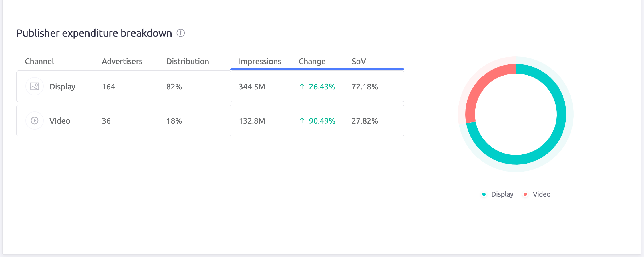Select the Impressions column header

pyautogui.click(x=260, y=61)
